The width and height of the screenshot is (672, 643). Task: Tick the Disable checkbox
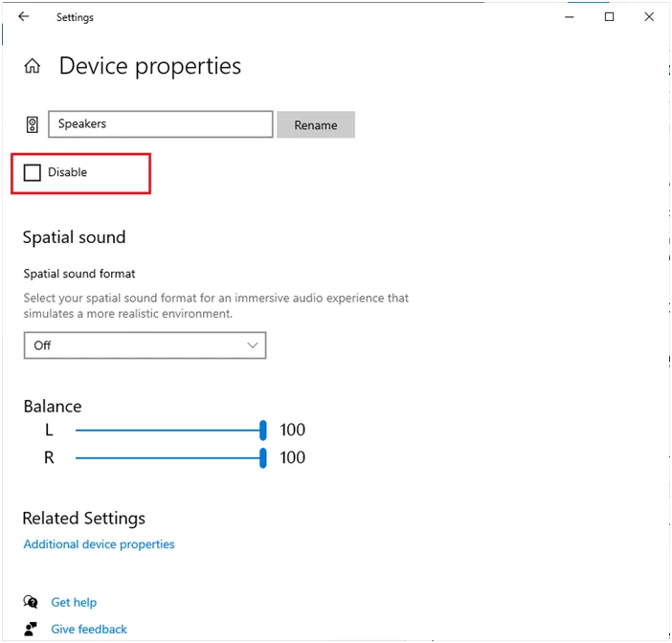click(x=33, y=172)
